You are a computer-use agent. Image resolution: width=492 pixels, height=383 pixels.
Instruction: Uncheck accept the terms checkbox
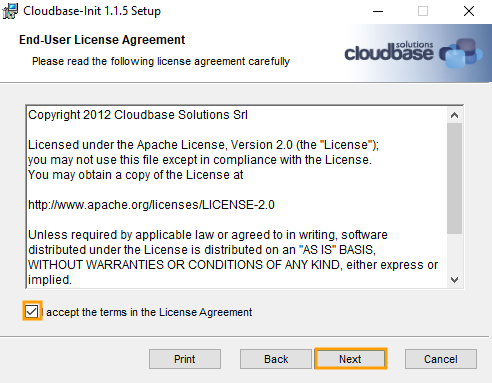tap(32, 312)
